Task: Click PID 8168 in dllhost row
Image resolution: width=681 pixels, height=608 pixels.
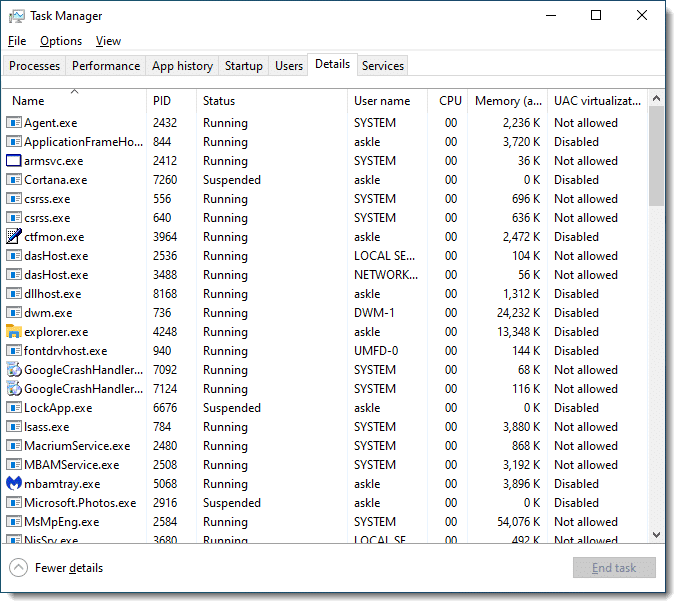Action: click(x=165, y=294)
